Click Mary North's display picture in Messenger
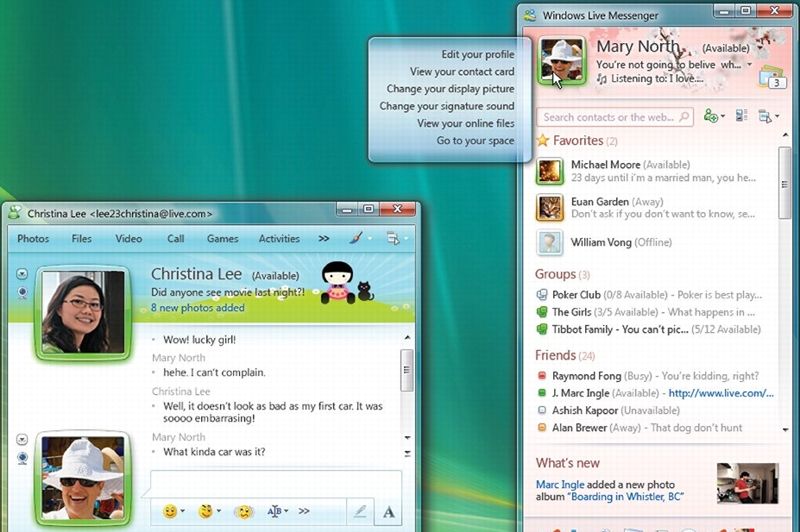This screenshot has width=800, height=532. [x=561, y=61]
